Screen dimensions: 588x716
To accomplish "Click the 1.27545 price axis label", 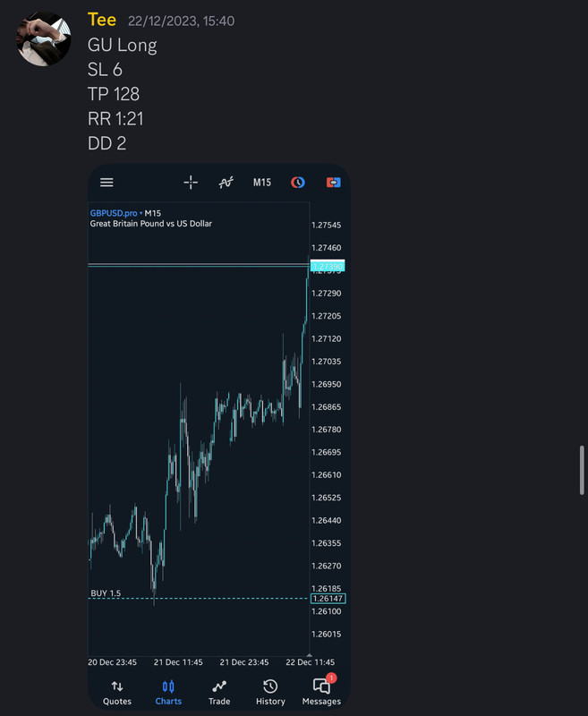I will point(326,226).
